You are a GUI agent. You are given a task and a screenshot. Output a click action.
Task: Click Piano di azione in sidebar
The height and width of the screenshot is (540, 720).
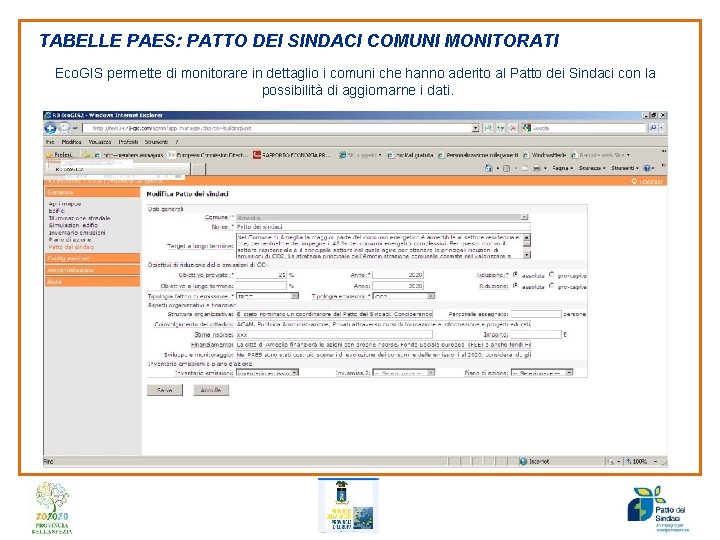[70, 240]
